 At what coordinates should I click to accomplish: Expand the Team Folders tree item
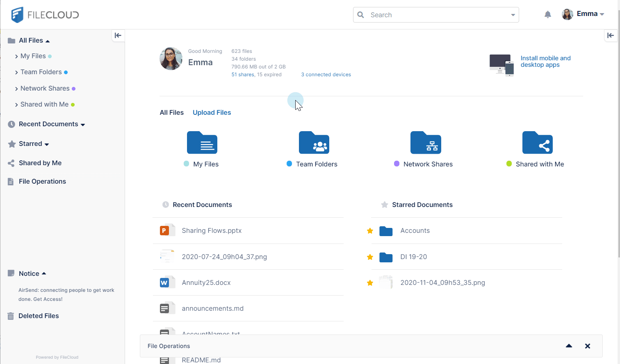[16, 73]
